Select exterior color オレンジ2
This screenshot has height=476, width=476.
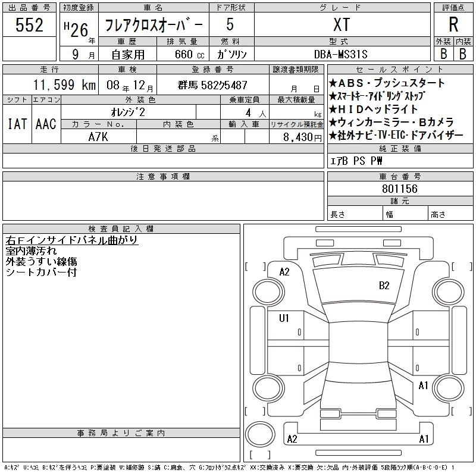coord(128,112)
